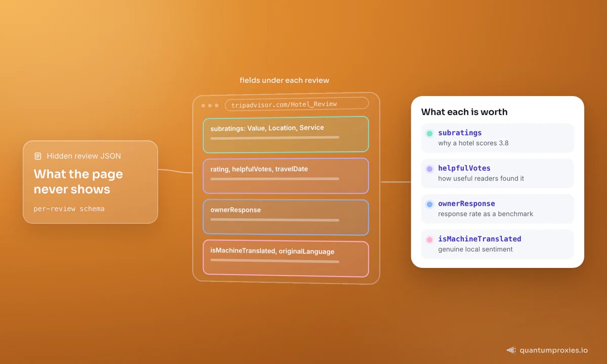
Task: Click the quantumproxies.io text
Action: (553, 350)
